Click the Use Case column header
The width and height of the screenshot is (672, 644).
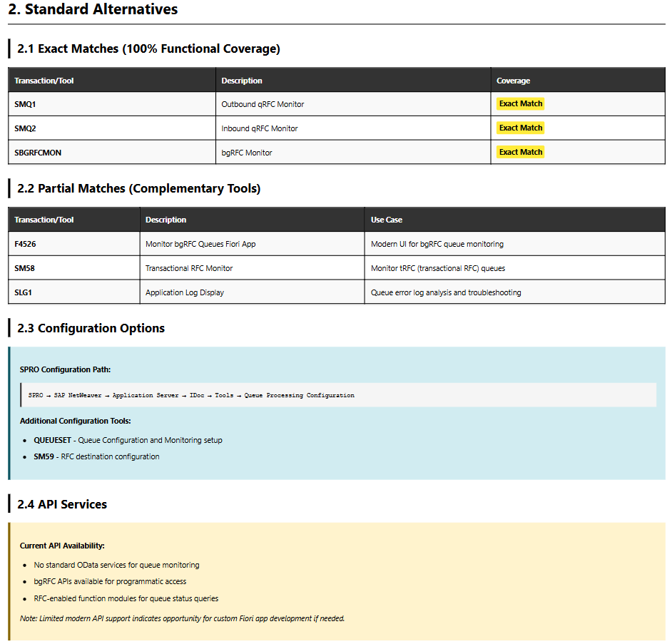point(386,220)
